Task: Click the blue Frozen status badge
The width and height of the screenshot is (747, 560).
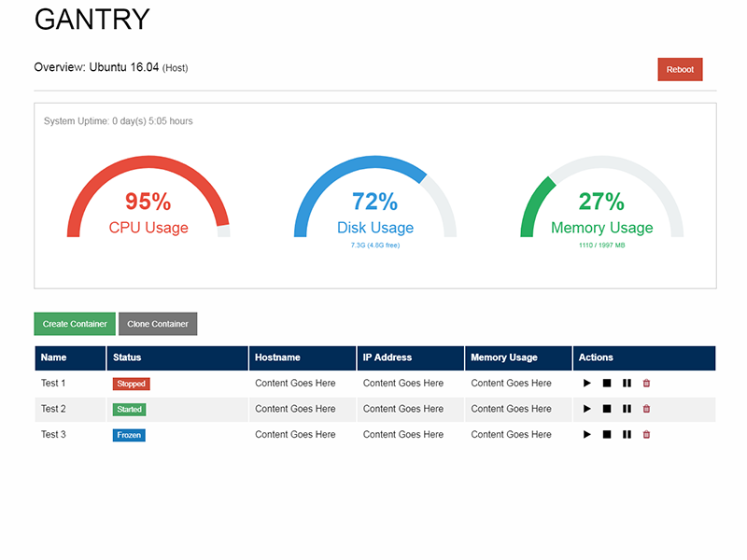Action: (x=129, y=435)
